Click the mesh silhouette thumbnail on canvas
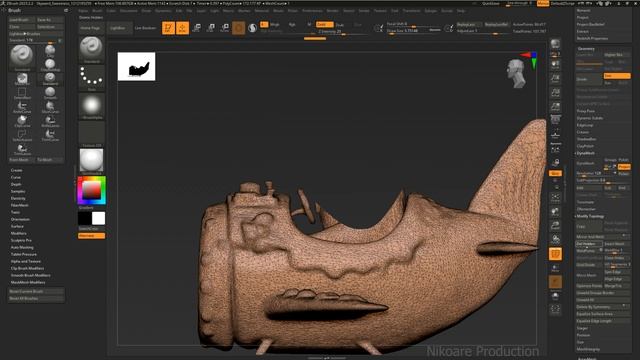 point(136,66)
